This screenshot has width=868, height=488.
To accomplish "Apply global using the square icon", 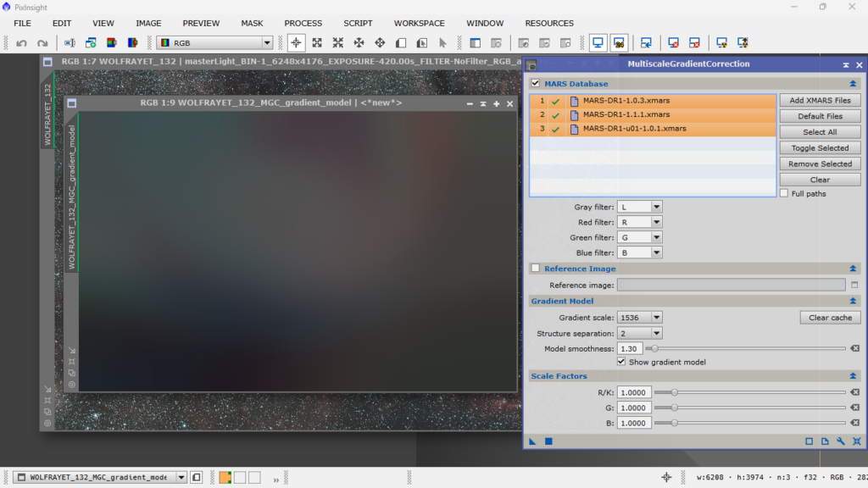I will click(x=548, y=441).
